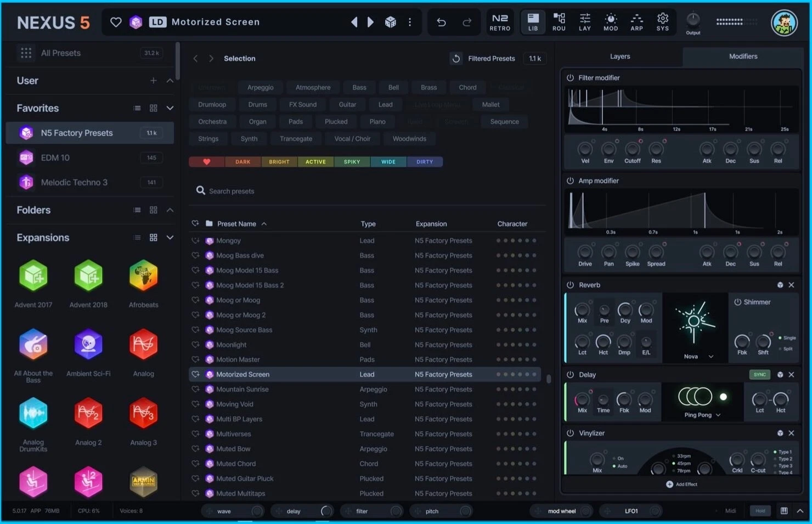Open the ARP arpeggiator view
The image size is (812, 524).
coord(636,22)
